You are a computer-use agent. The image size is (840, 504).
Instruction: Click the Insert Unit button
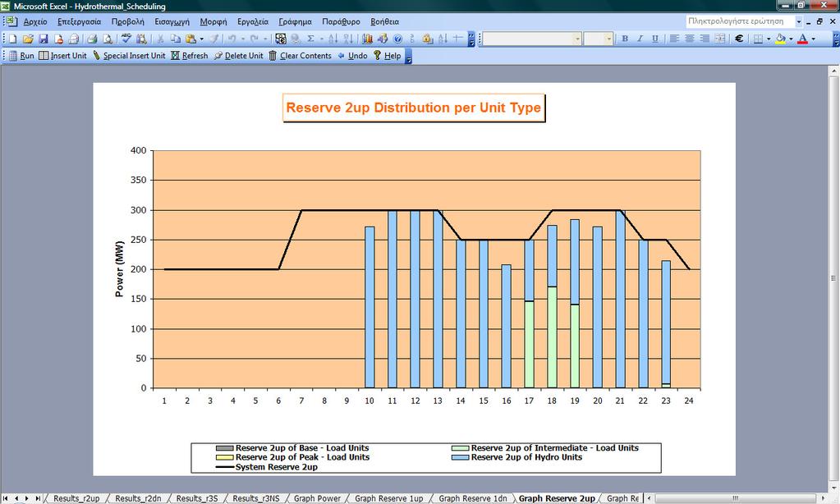pyautogui.click(x=62, y=56)
